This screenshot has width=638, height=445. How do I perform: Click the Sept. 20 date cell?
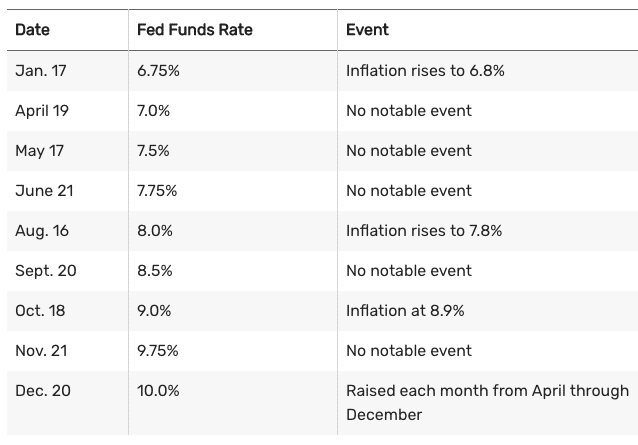(x=44, y=271)
